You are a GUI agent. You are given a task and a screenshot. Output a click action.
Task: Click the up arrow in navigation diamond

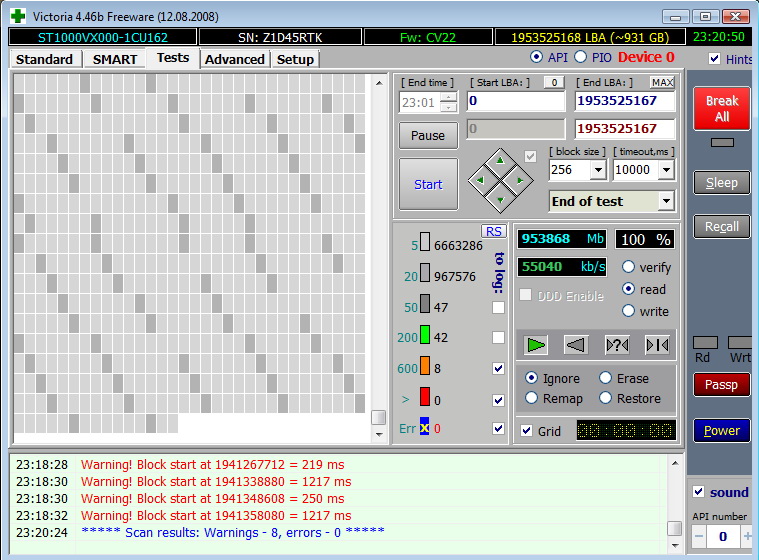tap(500, 161)
